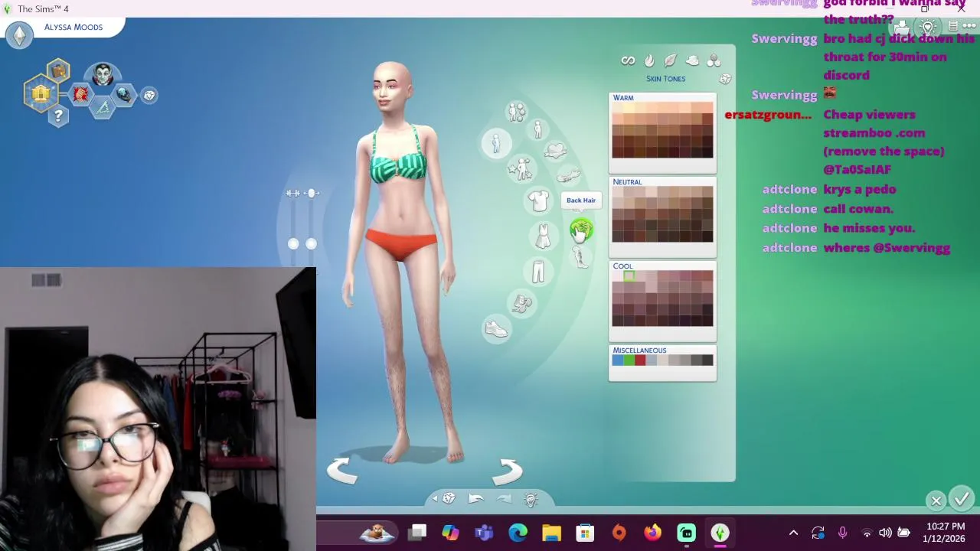Open Firefox from the taskbar
Screen dimensions: 980x551
coord(652,533)
